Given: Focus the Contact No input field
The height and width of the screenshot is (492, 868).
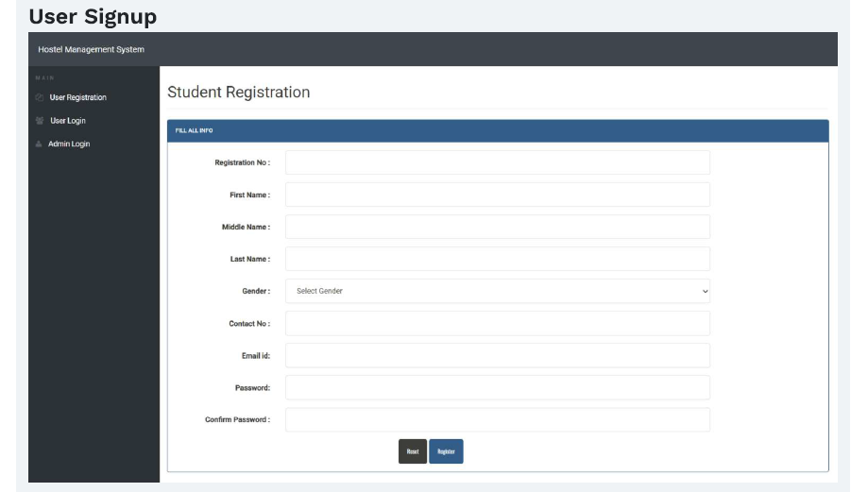Looking at the screenshot, I should point(498,323).
